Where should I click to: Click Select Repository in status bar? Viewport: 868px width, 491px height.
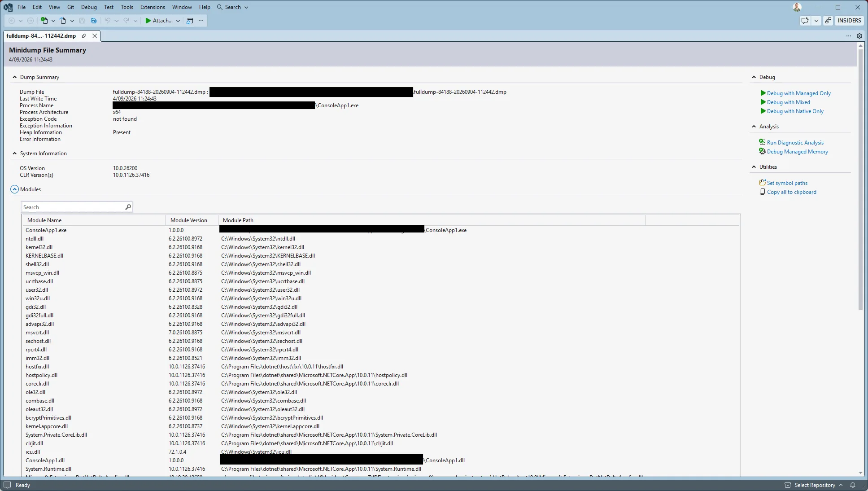click(x=815, y=485)
